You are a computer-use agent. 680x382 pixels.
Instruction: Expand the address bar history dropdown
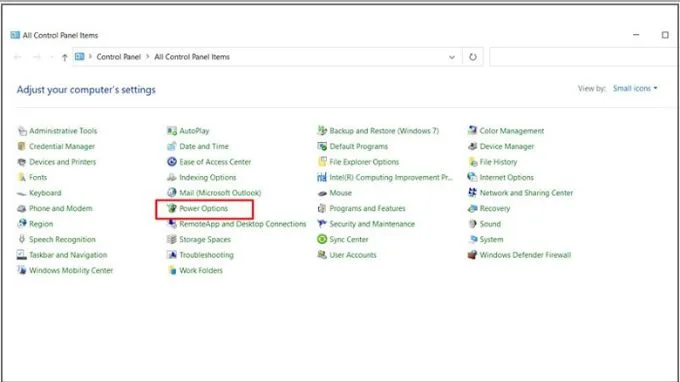click(x=452, y=57)
